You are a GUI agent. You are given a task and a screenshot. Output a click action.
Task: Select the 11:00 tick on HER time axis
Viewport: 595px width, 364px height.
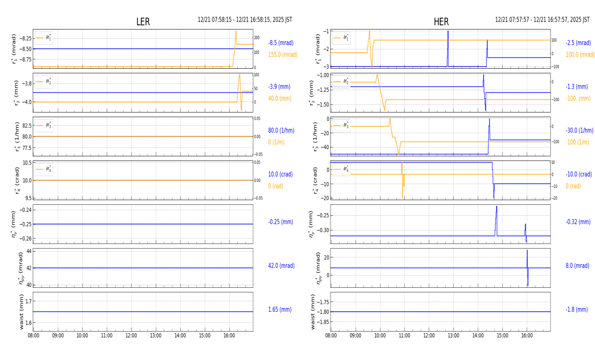pyautogui.click(x=405, y=336)
